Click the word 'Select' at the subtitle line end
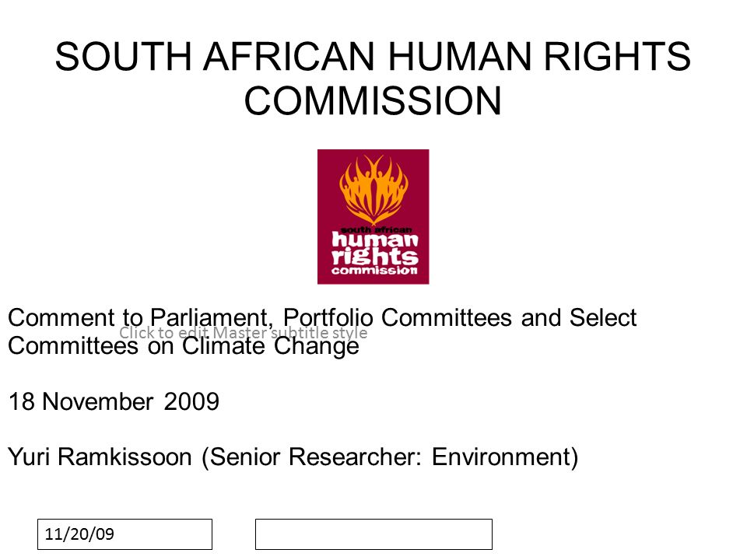This screenshot has height=560, width=747. click(x=603, y=317)
